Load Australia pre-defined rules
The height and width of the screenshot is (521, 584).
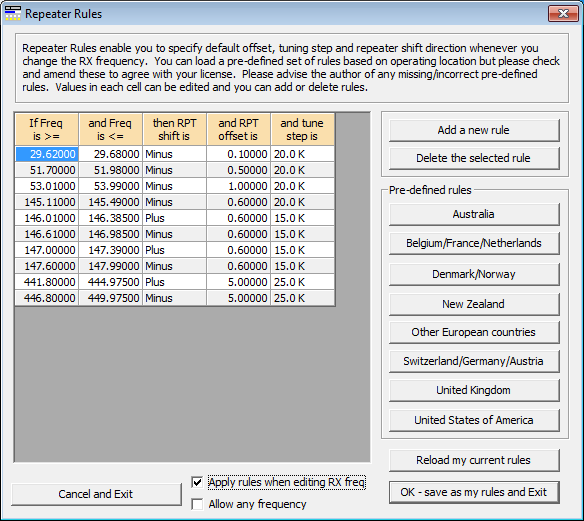pyautogui.click(x=474, y=215)
